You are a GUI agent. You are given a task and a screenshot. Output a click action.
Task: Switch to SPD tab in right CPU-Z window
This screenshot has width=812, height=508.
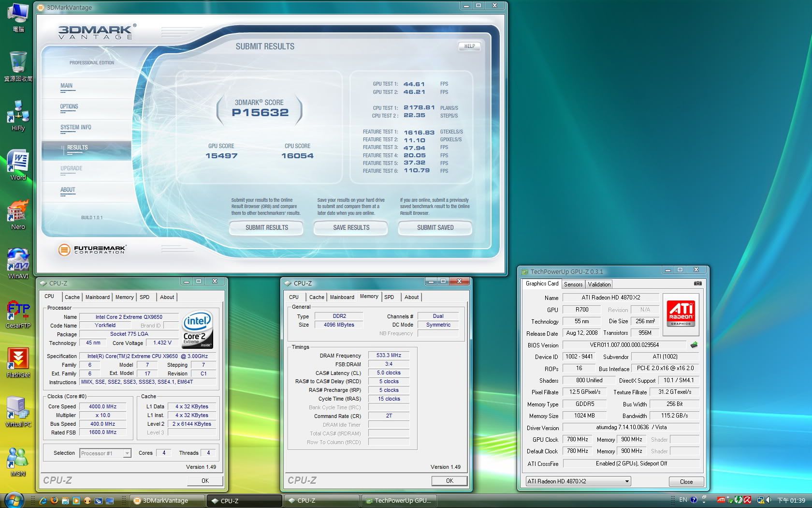pos(389,297)
